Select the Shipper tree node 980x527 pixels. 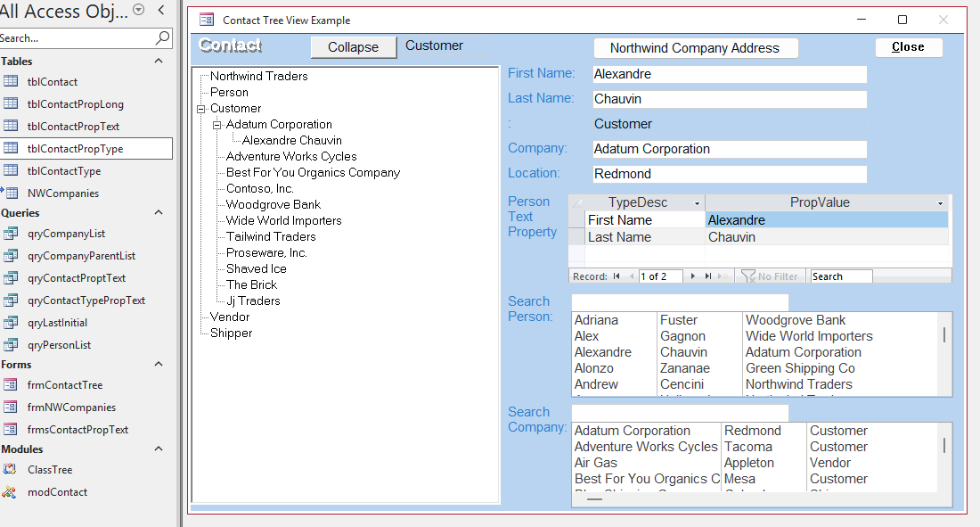(x=232, y=333)
